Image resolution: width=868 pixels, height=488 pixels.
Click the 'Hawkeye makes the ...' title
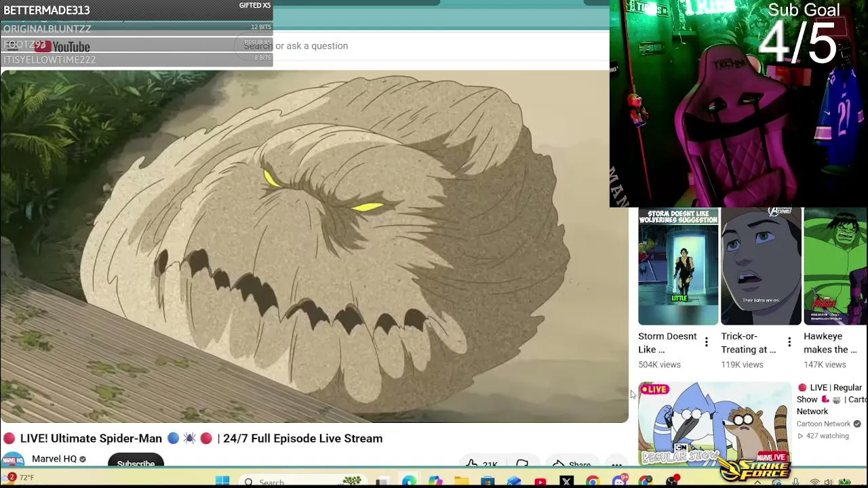[830, 343]
